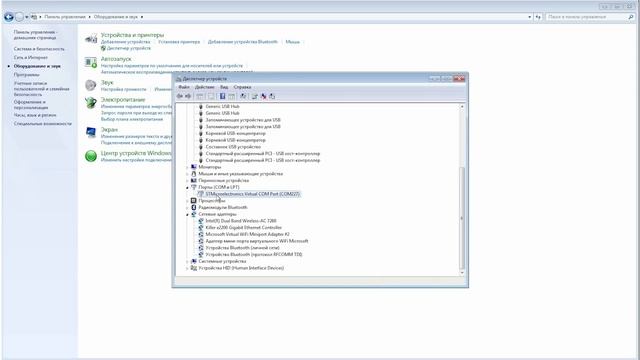Click Настройка громкости link under Звук
Image resolution: width=640 pixels, height=360 pixels.
(123, 89)
